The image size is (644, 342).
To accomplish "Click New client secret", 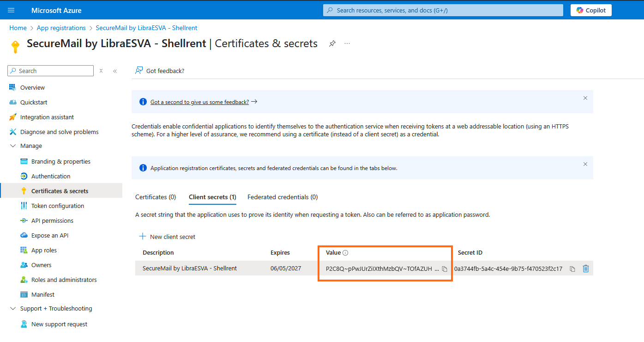I will pyautogui.click(x=167, y=237).
